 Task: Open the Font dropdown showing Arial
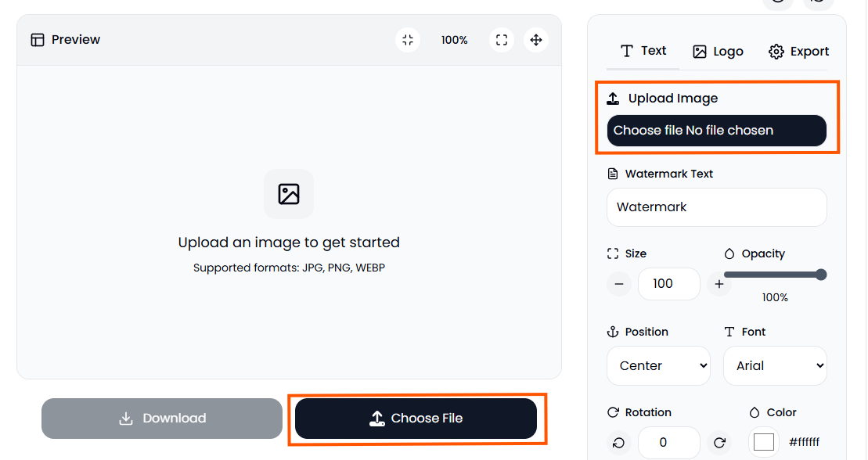pos(775,365)
